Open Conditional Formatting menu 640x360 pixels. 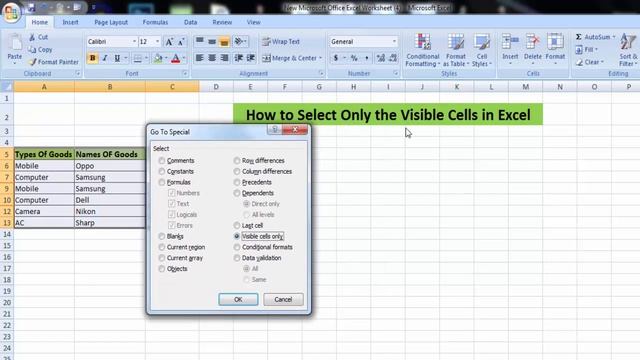[422, 51]
